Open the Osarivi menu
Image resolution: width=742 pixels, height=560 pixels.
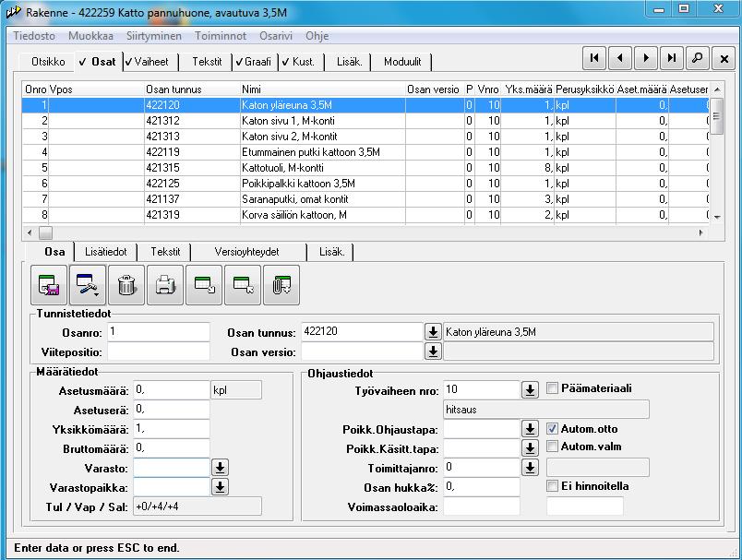tap(276, 36)
